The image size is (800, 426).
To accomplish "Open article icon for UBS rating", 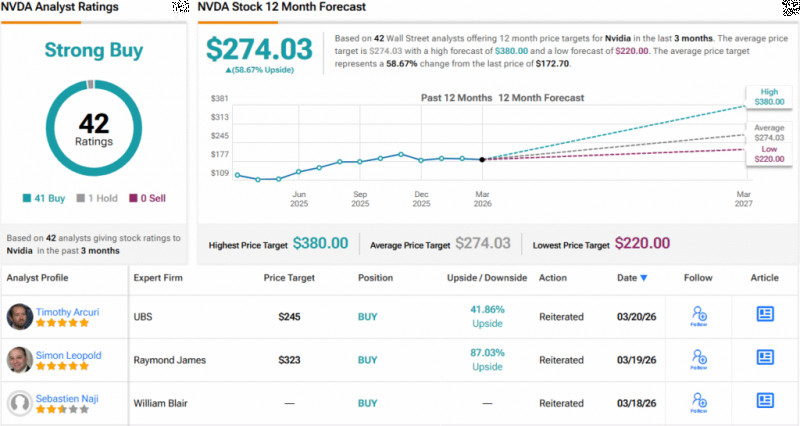I will [x=765, y=315].
